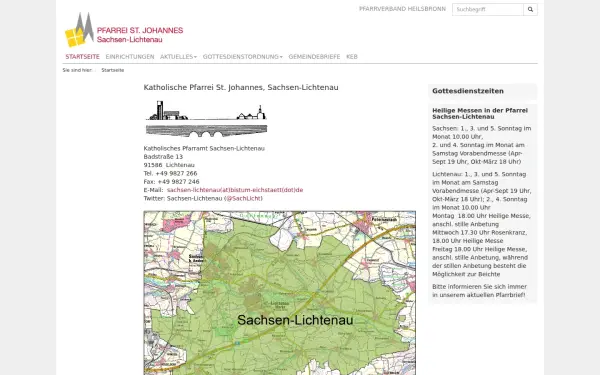
Task: Click the magnifier search button
Action: [x=530, y=10]
